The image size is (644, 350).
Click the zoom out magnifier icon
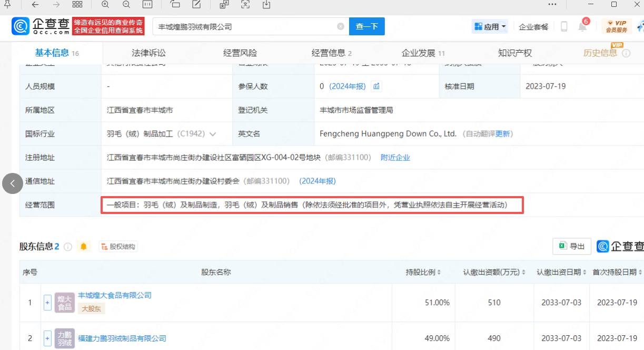[126, 4]
